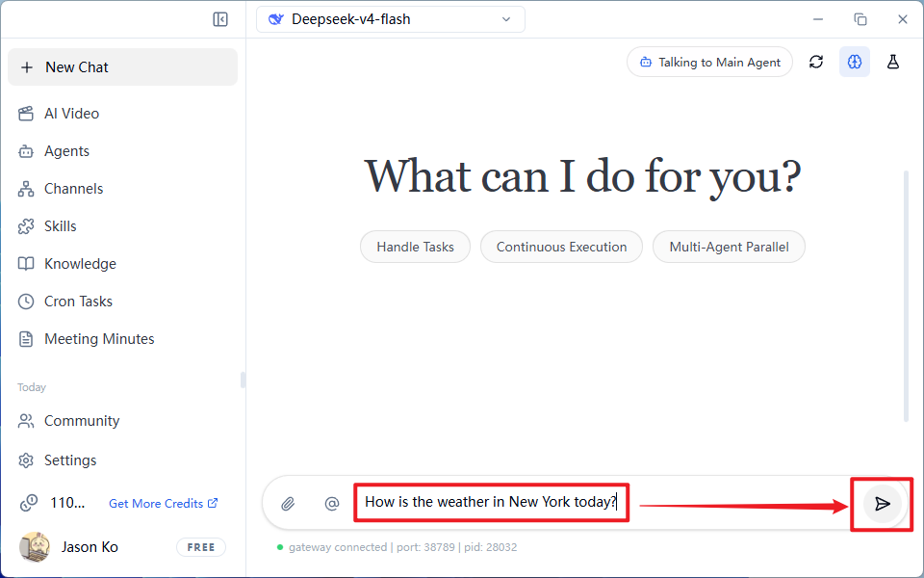
Task: Click the paperclip attachment icon
Action: click(x=288, y=504)
